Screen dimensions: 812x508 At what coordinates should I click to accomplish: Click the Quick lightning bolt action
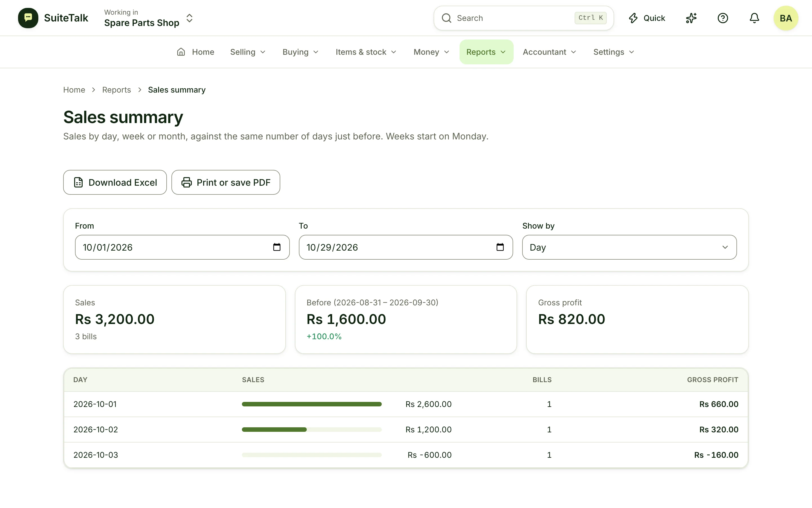(x=646, y=18)
